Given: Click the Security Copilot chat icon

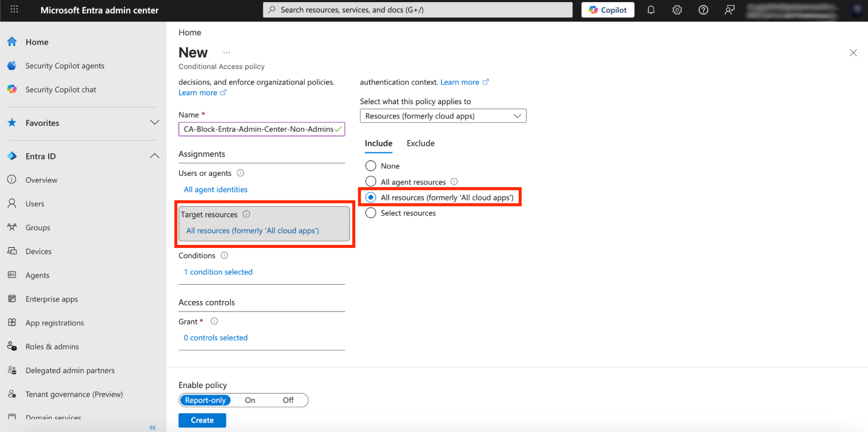Looking at the screenshot, I should 12,89.
